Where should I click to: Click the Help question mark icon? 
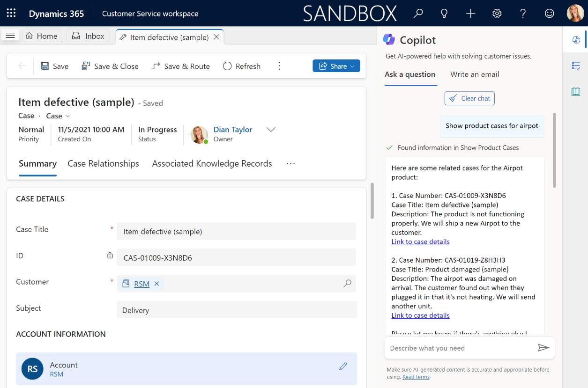pyautogui.click(x=523, y=13)
